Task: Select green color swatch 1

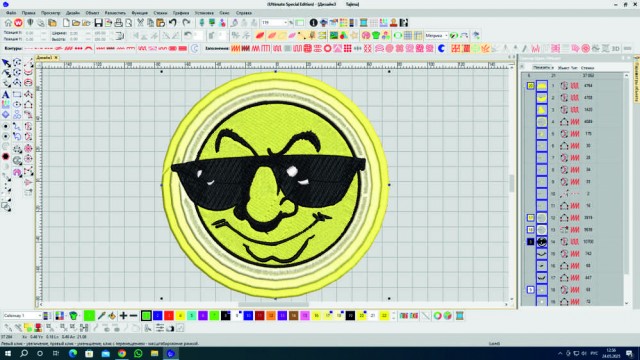Action: (146, 316)
